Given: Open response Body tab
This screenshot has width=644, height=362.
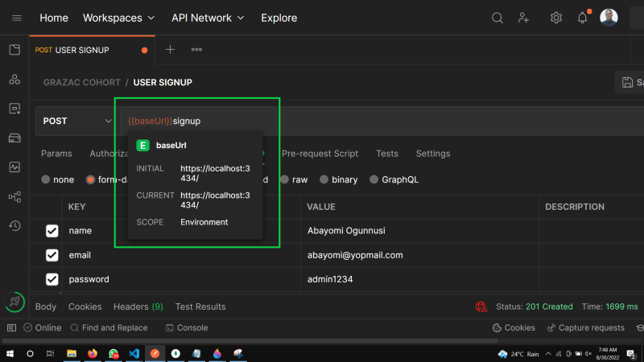Looking at the screenshot, I should pyautogui.click(x=46, y=306).
